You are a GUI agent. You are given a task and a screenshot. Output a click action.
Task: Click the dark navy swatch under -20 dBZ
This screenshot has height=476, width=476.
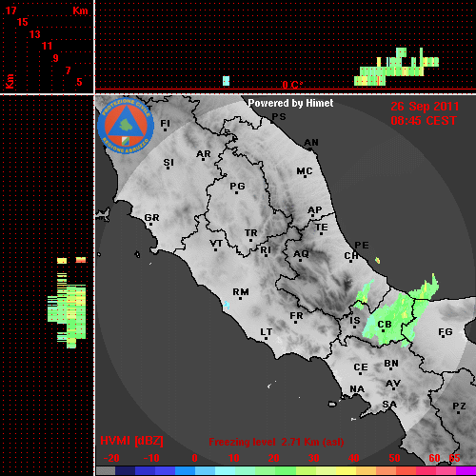click(x=126, y=470)
